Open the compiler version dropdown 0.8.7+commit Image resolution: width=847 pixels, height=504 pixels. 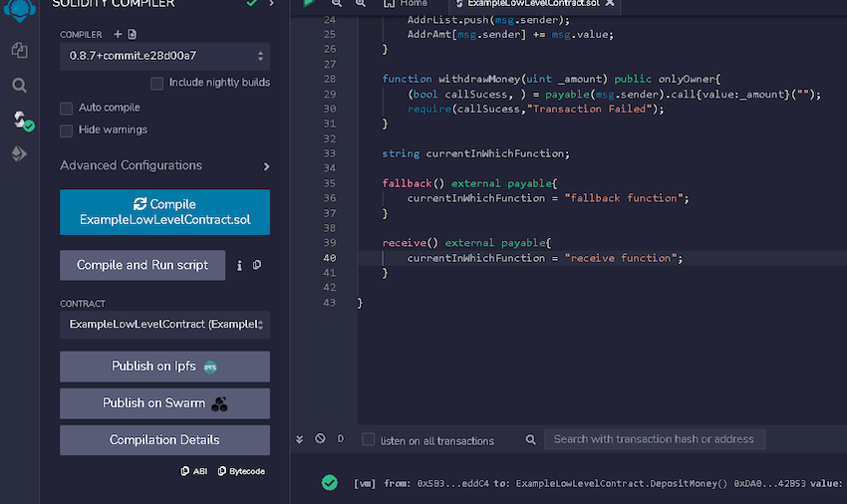(x=164, y=56)
